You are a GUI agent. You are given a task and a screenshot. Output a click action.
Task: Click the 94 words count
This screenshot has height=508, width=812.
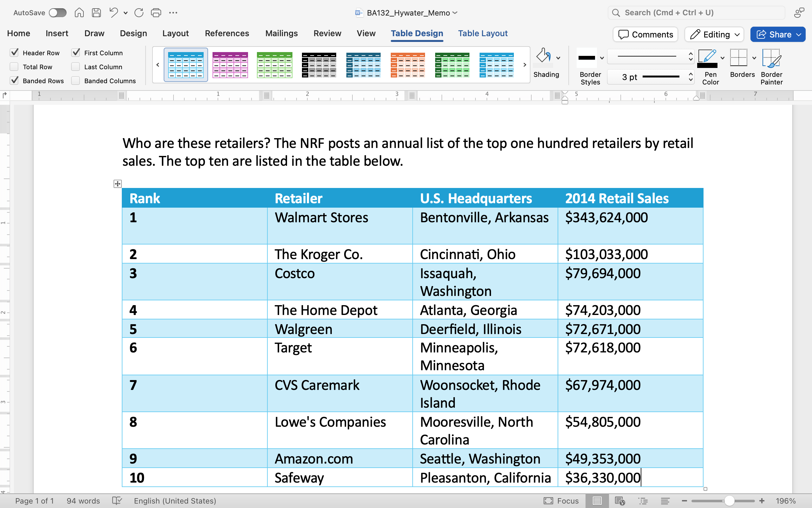click(83, 501)
